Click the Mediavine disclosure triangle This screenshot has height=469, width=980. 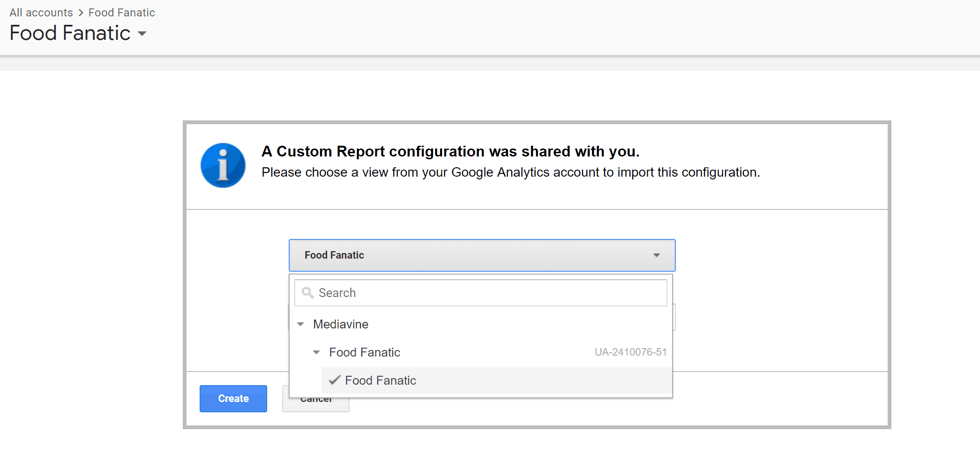pyautogui.click(x=300, y=324)
